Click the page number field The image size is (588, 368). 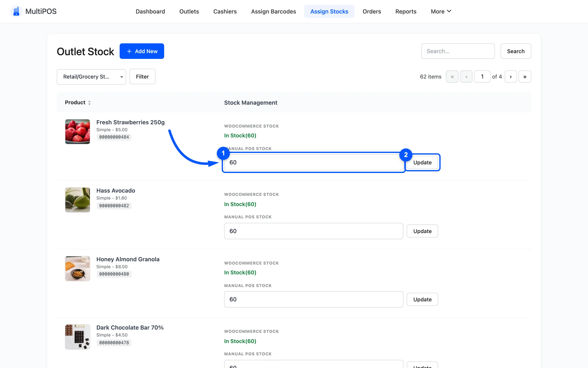pos(482,77)
